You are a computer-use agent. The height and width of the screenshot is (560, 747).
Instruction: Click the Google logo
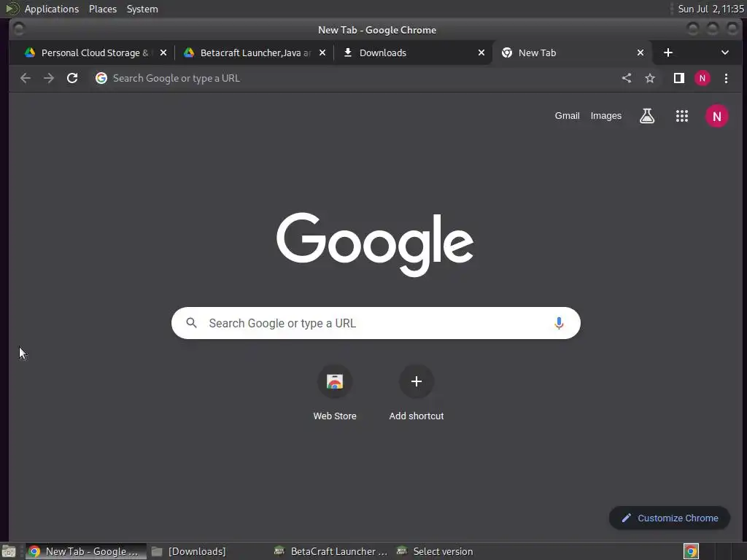click(375, 244)
